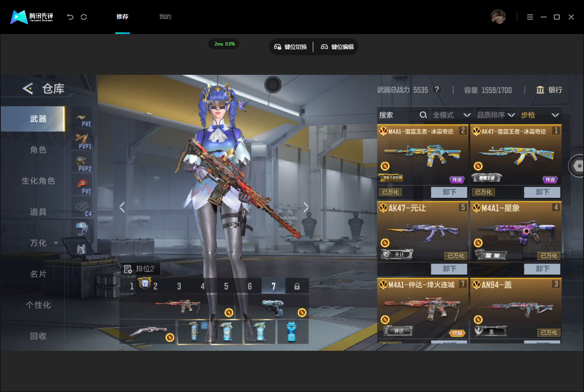Open the 个性化 category
Image resolution: width=584 pixels, height=392 pixels.
[x=38, y=305]
